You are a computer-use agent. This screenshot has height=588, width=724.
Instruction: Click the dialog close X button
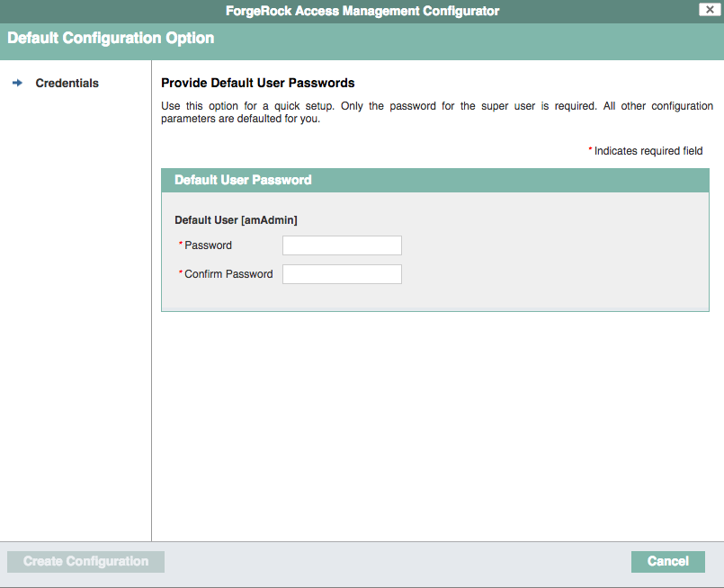click(710, 10)
